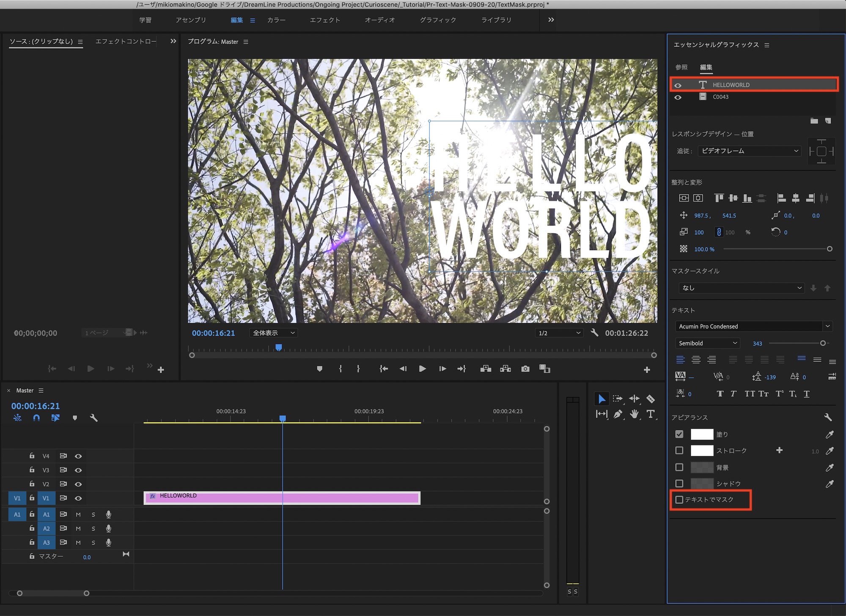The height and width of the screenshot is (616, 846).
Task: Switch to the 参照 tab in Essential Graphics
Action: tap(681, 67)
